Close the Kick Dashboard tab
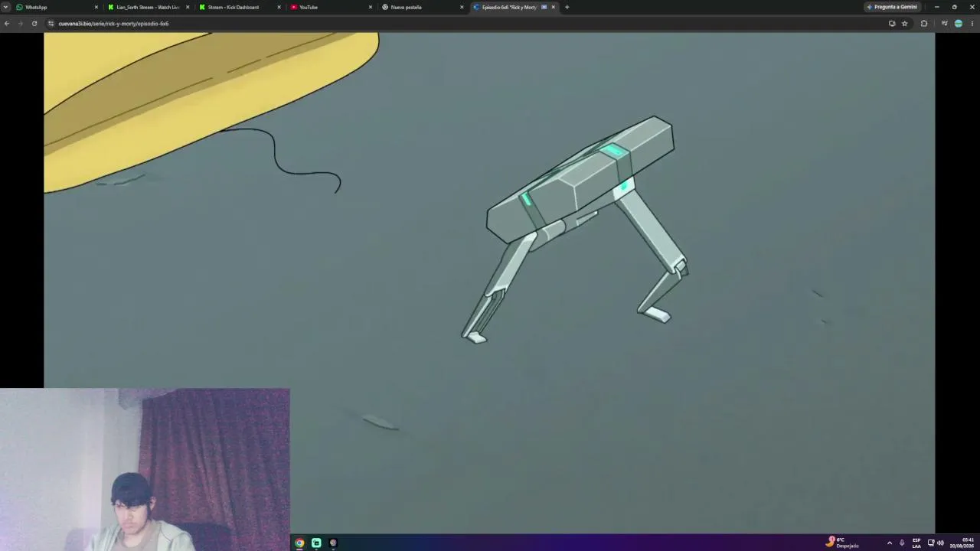Screen dimensions: 980x551 [279, 7]
